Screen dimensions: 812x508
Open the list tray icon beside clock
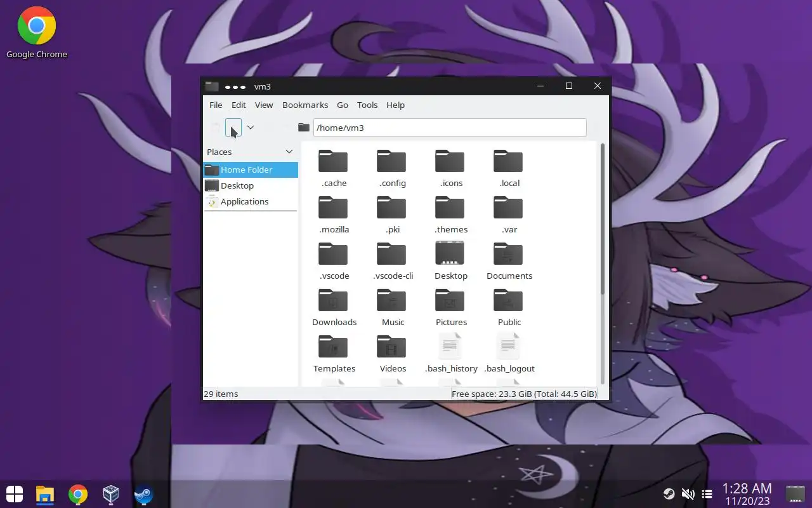pos(707,494)
